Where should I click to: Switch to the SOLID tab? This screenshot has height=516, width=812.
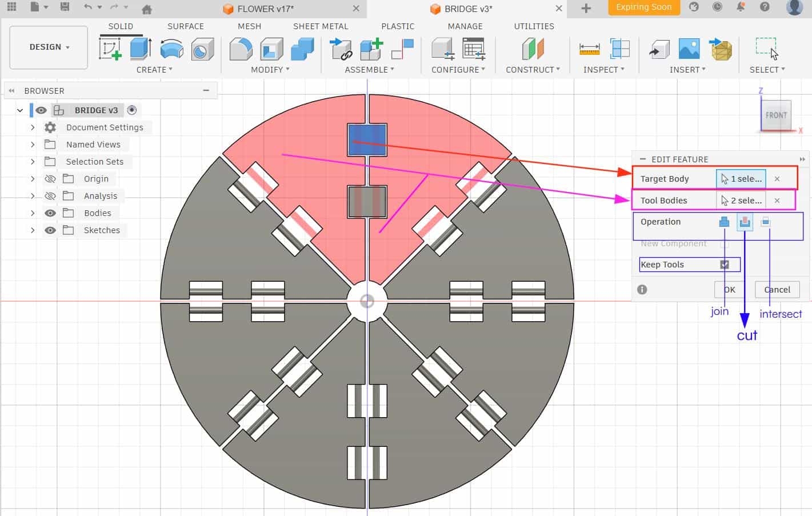[121, 26]
